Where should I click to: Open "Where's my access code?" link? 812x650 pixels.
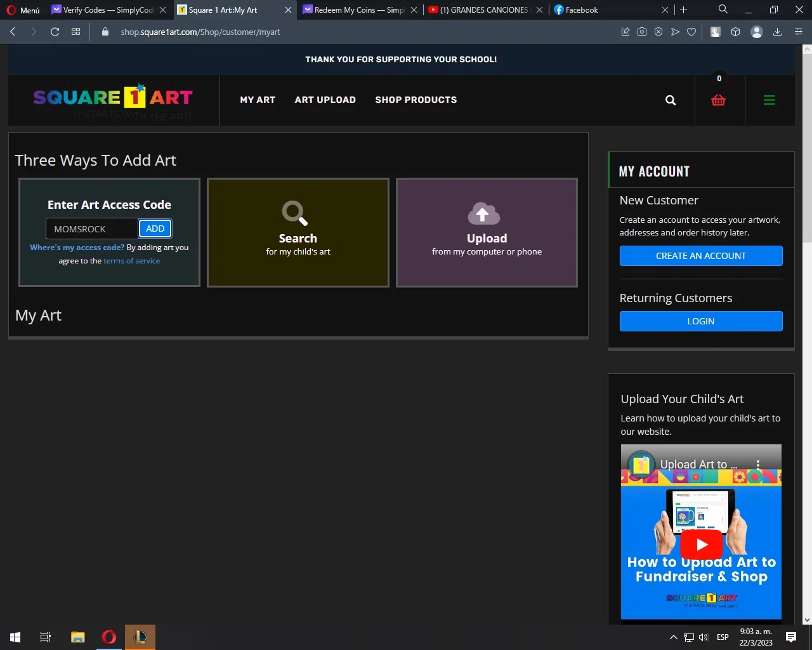77,248
